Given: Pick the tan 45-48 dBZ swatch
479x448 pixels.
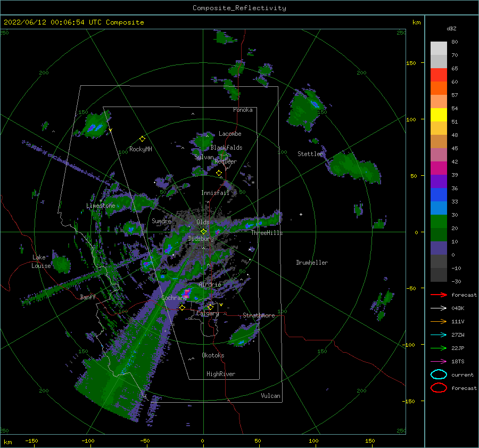Looking at the screenshot, I should pyautogui.click(x=439, y=142).
